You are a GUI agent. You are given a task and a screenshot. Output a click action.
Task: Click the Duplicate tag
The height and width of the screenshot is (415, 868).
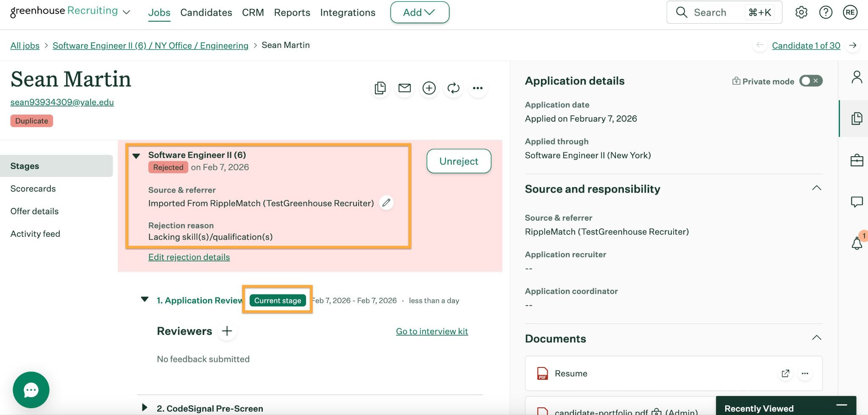pyautogui.click(x=32, y=121)
